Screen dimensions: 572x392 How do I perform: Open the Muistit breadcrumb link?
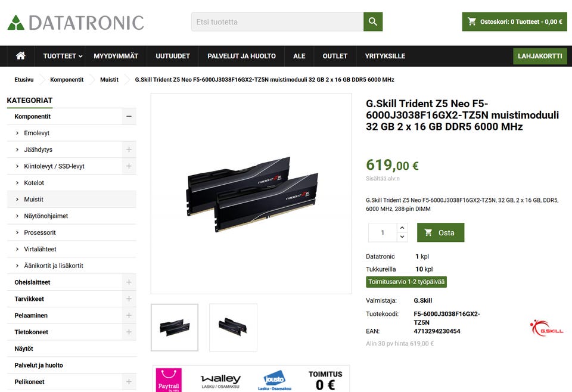109,79
